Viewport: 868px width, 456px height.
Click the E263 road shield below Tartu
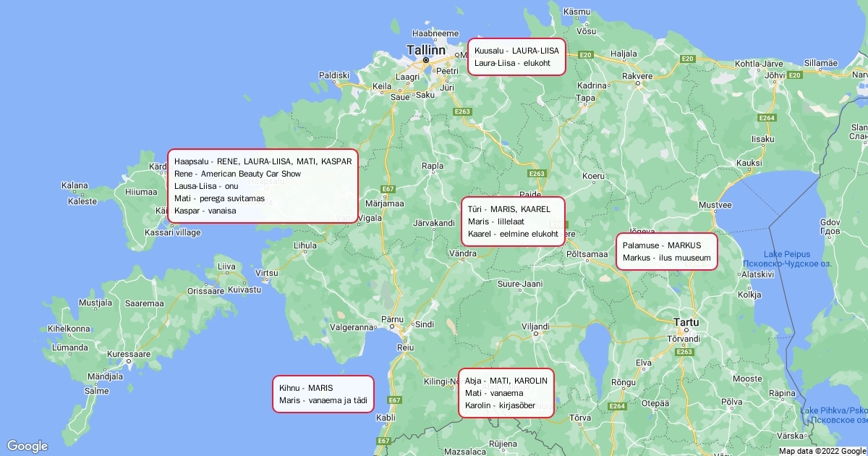point(685,352)
